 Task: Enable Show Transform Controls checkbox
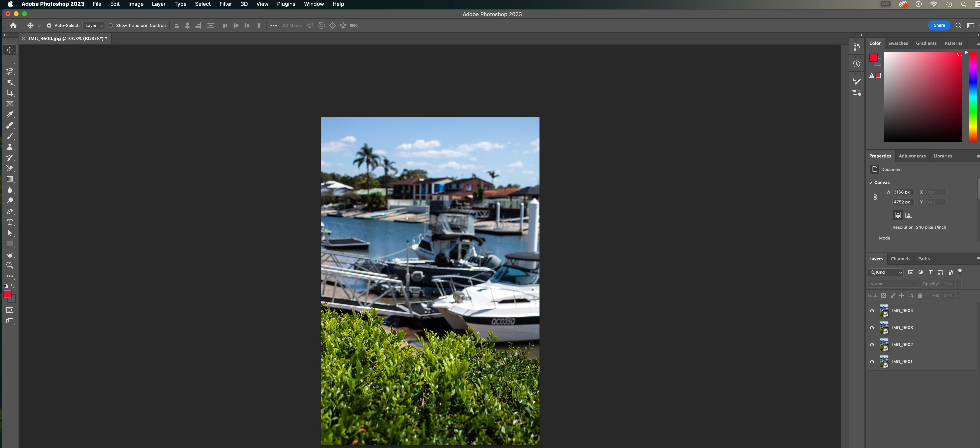(x=111, y=25)
